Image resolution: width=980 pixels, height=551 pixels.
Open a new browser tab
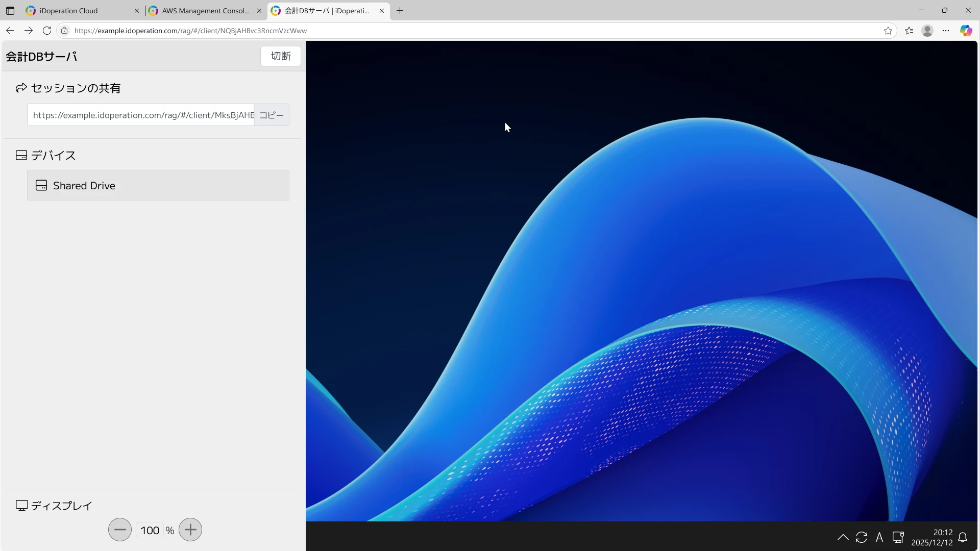[x=400, y=11]
